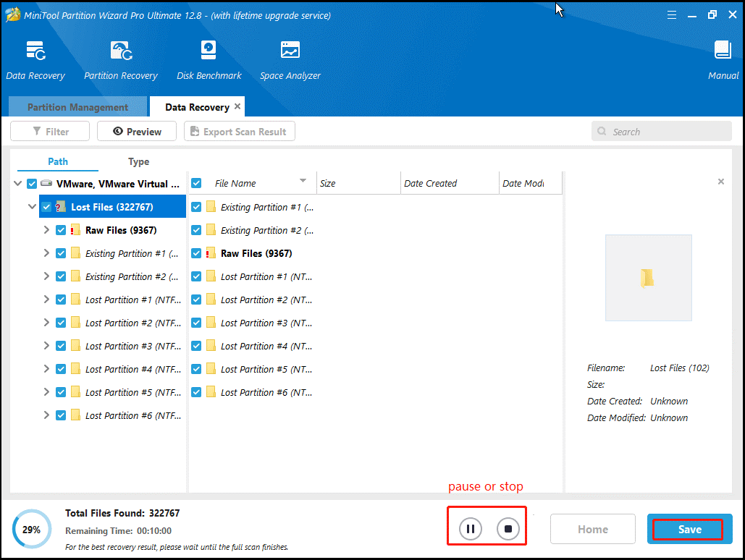Sort by the Size column header

[x=358, y=183]
